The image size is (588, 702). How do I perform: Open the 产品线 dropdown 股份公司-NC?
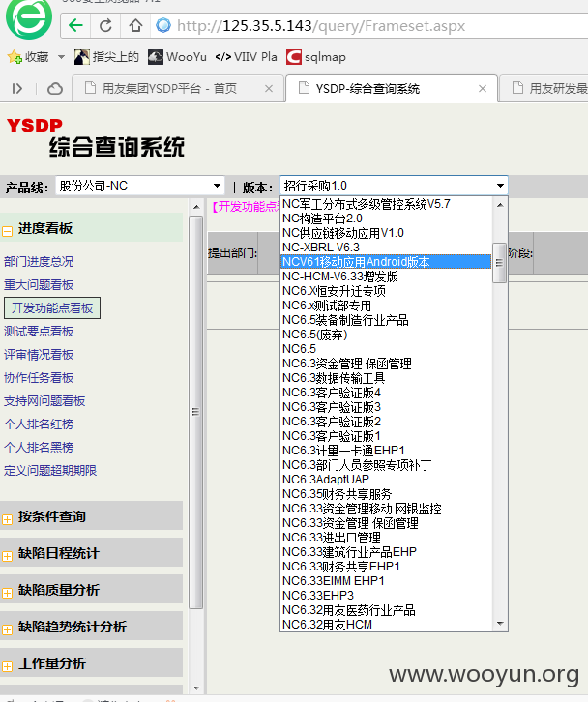(x=139, y=186)
